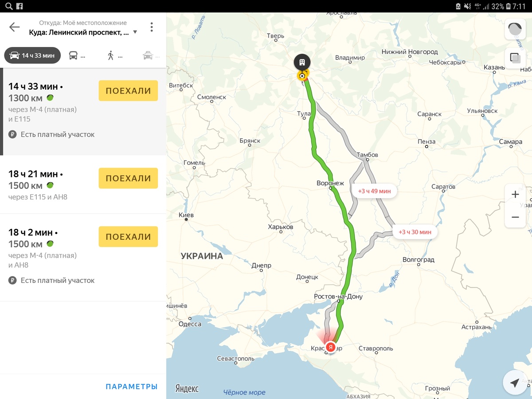
Task: Tap the ruble icon in the first route
Action: click(12, 134)
